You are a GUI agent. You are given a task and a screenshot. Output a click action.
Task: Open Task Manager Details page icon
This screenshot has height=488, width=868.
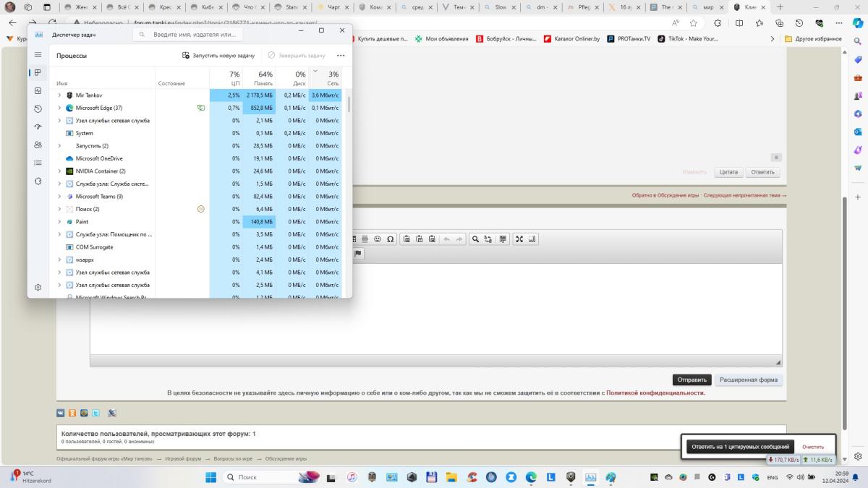(x=38, y=163)
